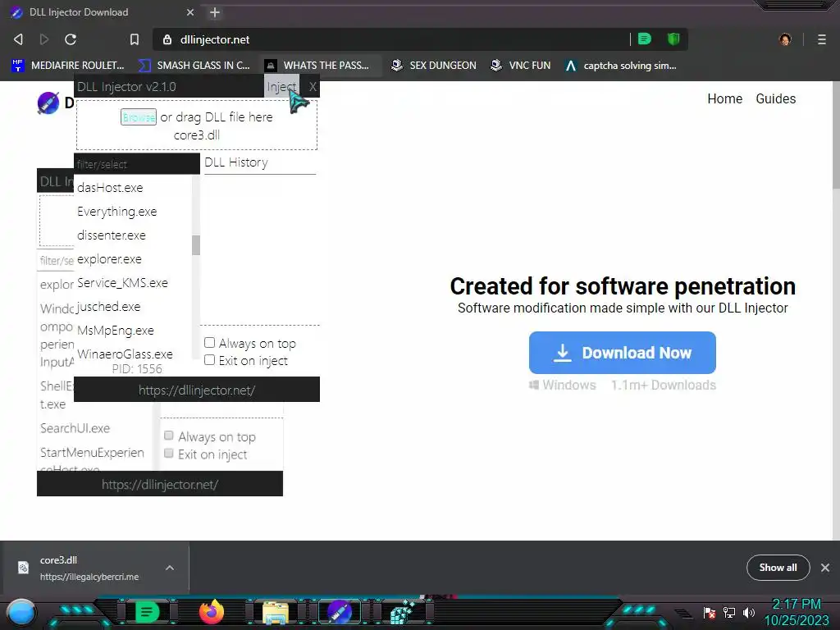
Task: Open the green shield extension icon
Action: pos(673,39)
